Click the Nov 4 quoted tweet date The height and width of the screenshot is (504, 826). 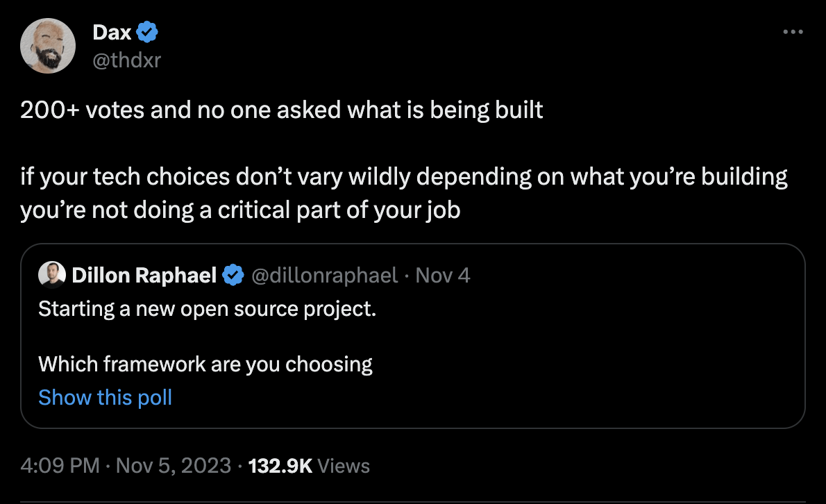coord(443,276)
